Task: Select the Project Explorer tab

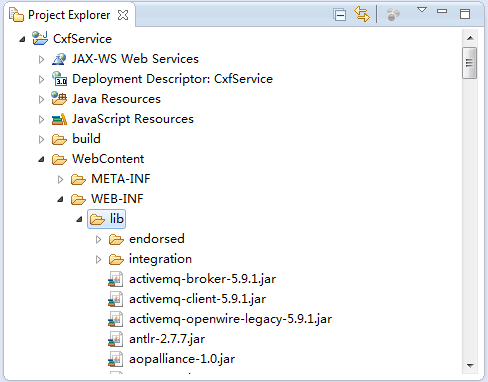Action: coord(69,15)
